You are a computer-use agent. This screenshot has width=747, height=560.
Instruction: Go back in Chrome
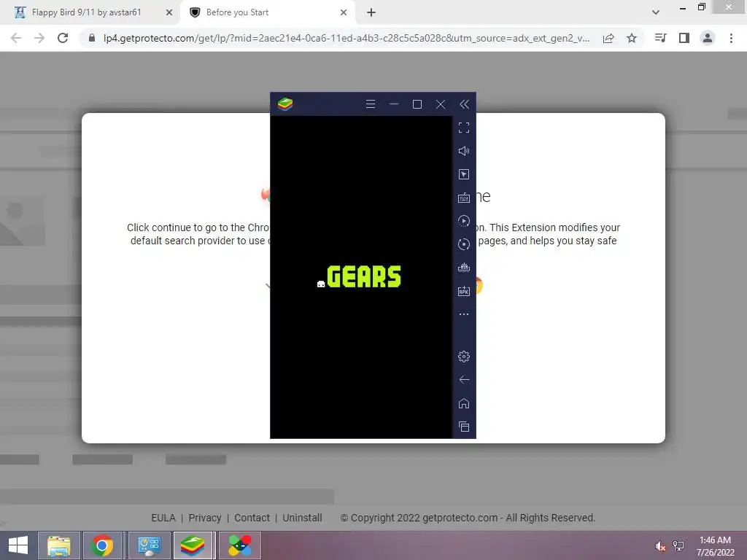pyautogui.click(x=16, y=38)
